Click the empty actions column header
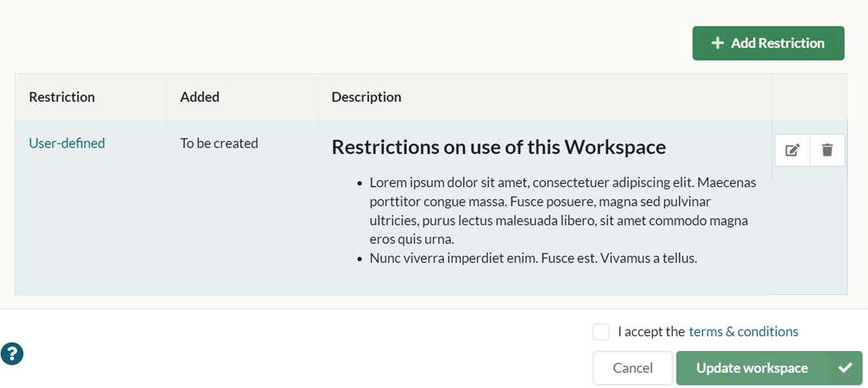The height and width of the screenshot is (388, 868). pos(809,97)
